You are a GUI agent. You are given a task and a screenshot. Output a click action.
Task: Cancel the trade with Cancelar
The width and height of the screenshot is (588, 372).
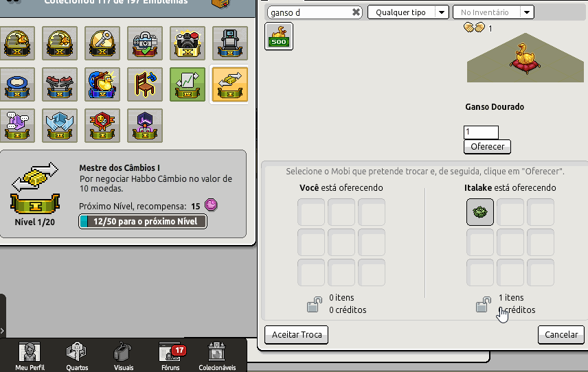click(x=561, y=334)
